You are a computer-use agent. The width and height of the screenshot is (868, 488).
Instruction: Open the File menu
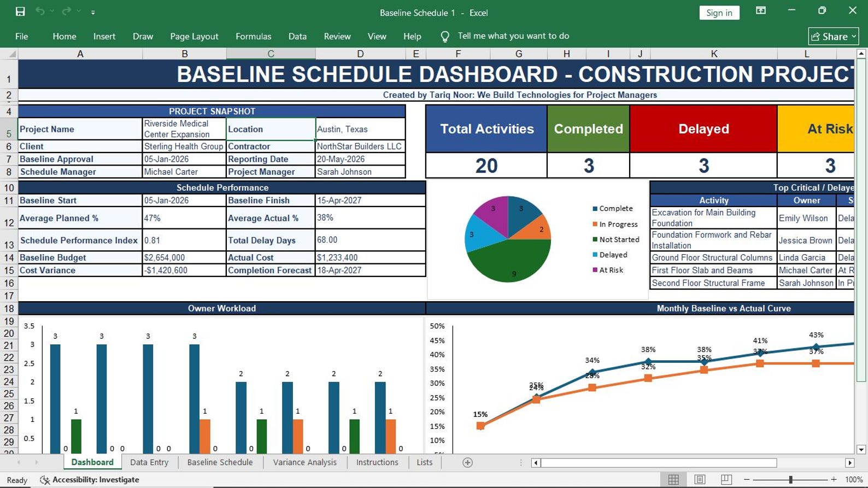22,36
